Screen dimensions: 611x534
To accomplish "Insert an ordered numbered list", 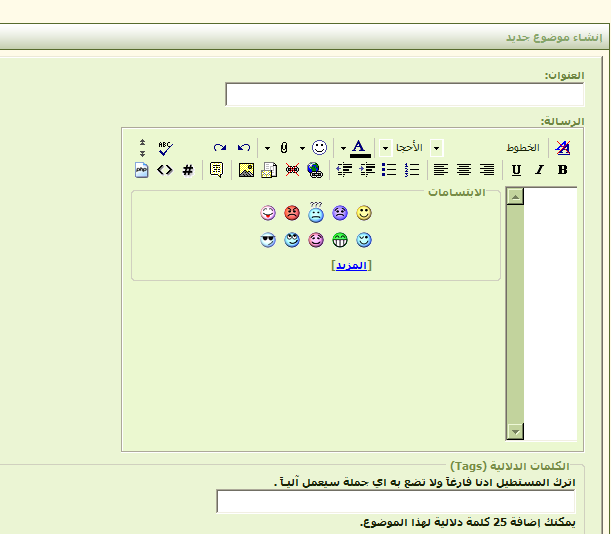I will tap(412, 170).
